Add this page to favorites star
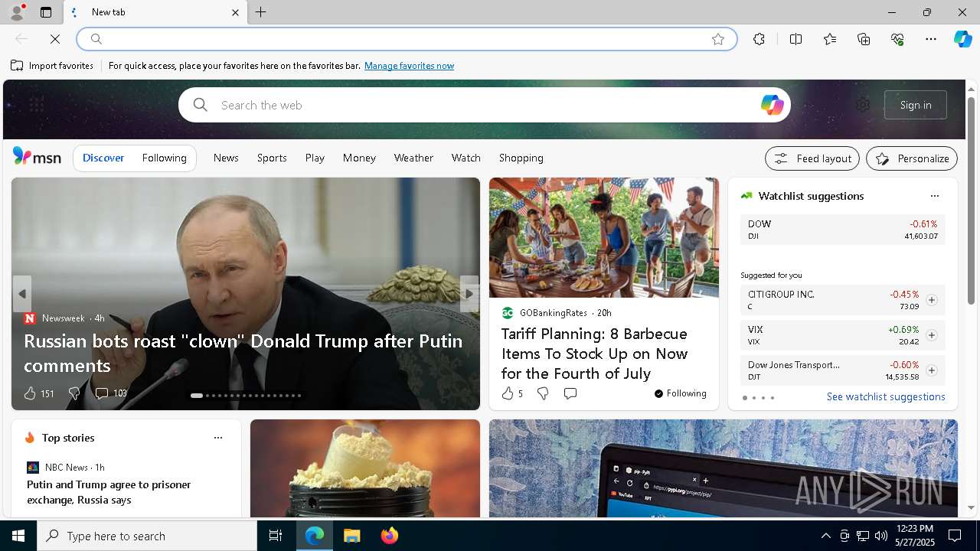This screenshot has height=551, width=980. click(718, 39)
